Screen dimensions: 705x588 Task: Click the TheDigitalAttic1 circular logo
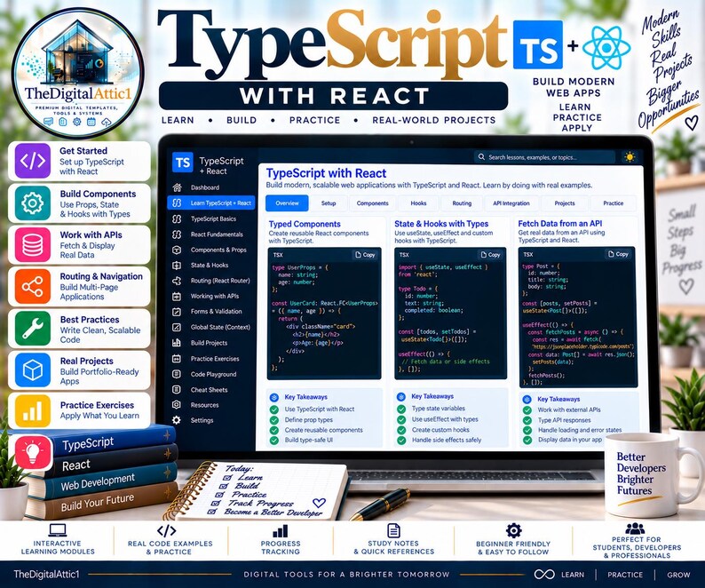pos(77,72)
